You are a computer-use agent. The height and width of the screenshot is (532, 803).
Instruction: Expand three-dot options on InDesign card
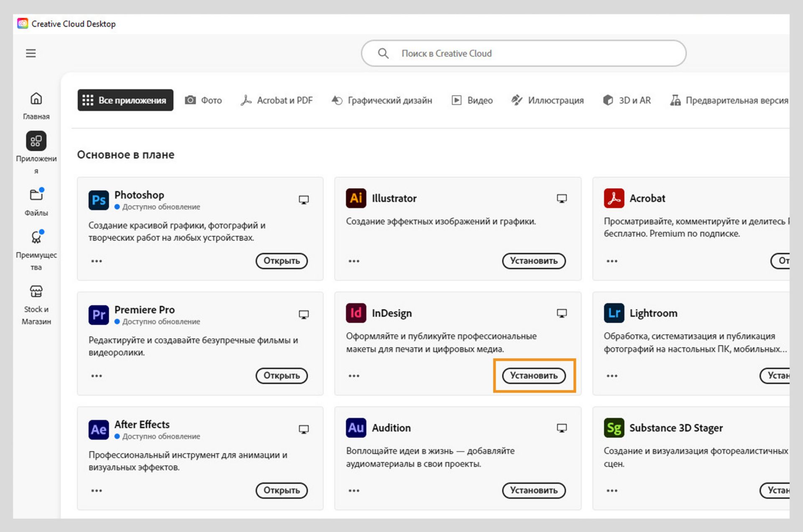point(354,376)
